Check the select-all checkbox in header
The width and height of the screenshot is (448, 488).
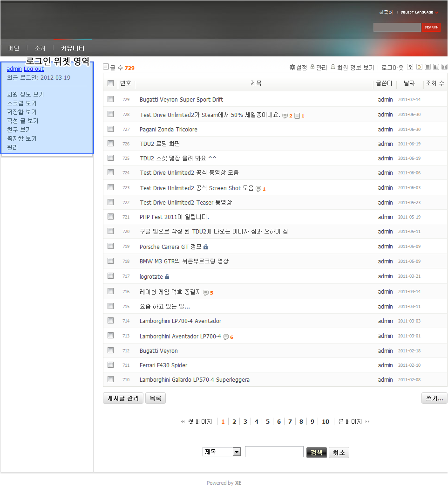point(111,83)
